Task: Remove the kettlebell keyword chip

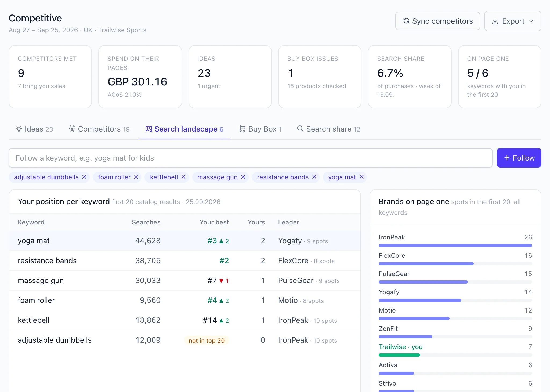Action: (183, 177)
